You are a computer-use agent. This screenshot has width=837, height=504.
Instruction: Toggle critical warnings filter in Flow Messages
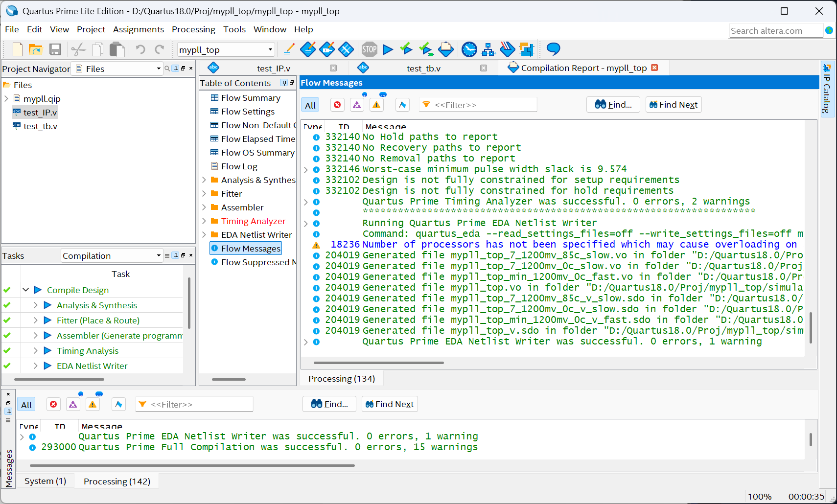pyautogui.click(x=357, y=105)
